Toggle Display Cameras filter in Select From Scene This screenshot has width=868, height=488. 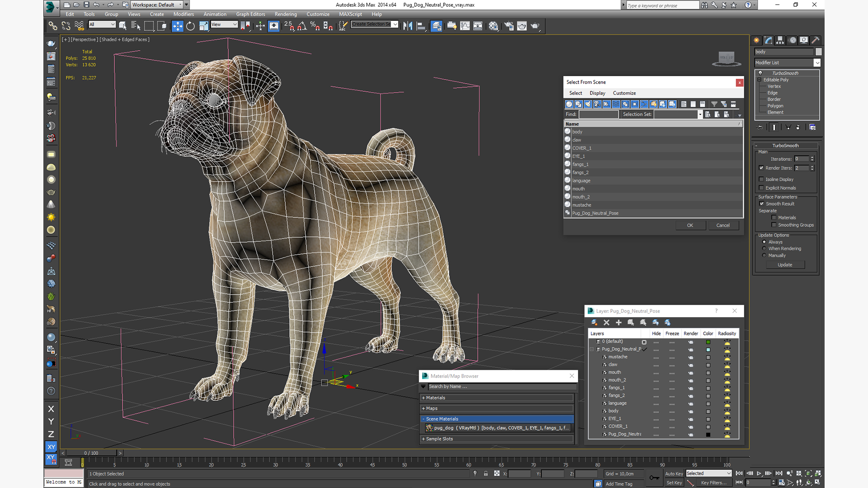[x=597, y=104]
